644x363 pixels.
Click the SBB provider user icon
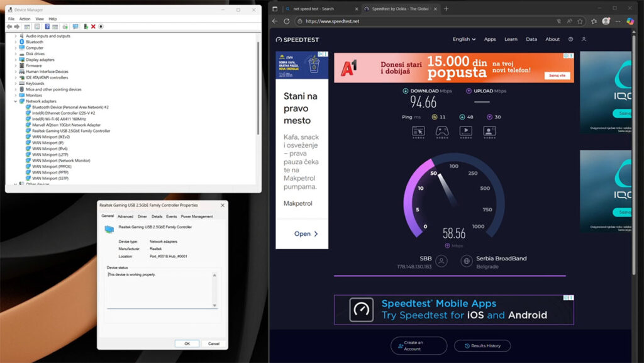(x=441, y=261)
